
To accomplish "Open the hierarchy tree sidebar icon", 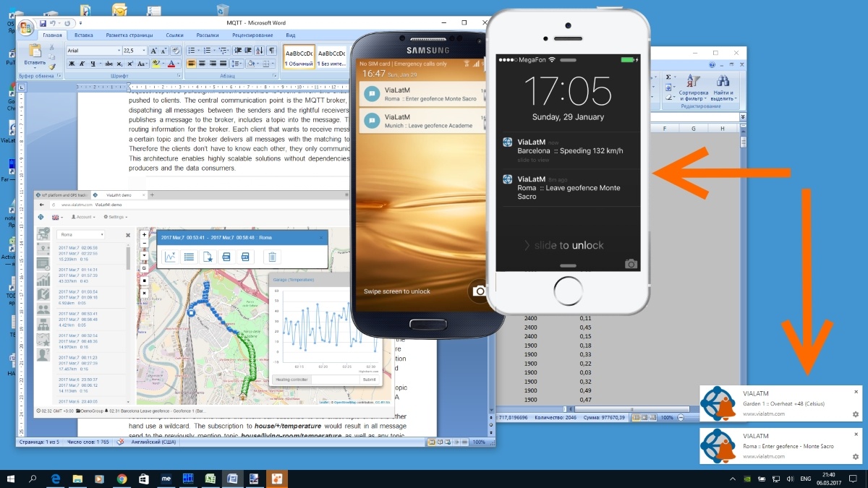I will [43, 324].
